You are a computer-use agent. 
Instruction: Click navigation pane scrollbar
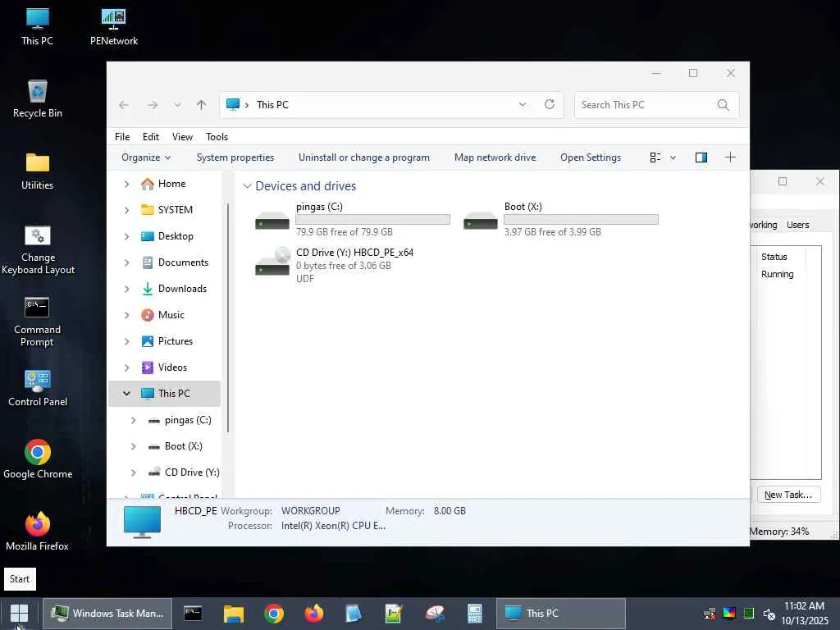228,317
